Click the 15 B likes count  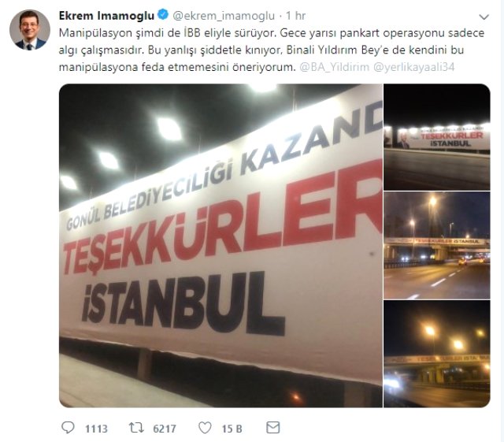tap(232, 429)
